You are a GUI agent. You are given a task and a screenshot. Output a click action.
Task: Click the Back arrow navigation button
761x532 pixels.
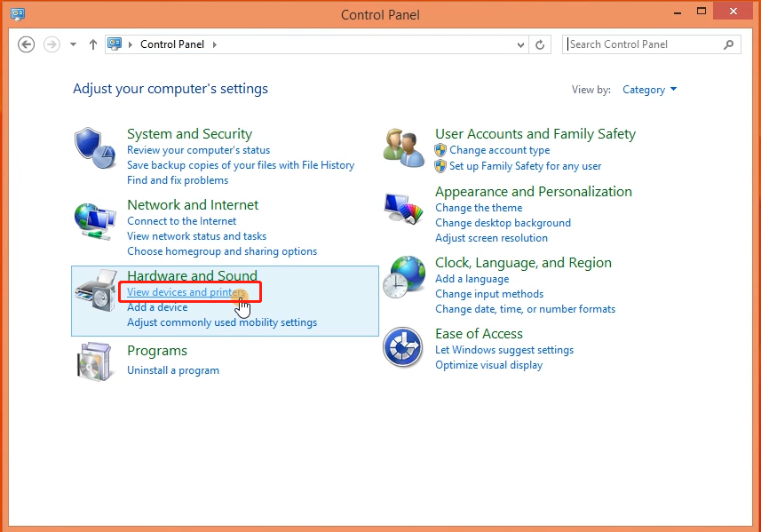[27, 44]
